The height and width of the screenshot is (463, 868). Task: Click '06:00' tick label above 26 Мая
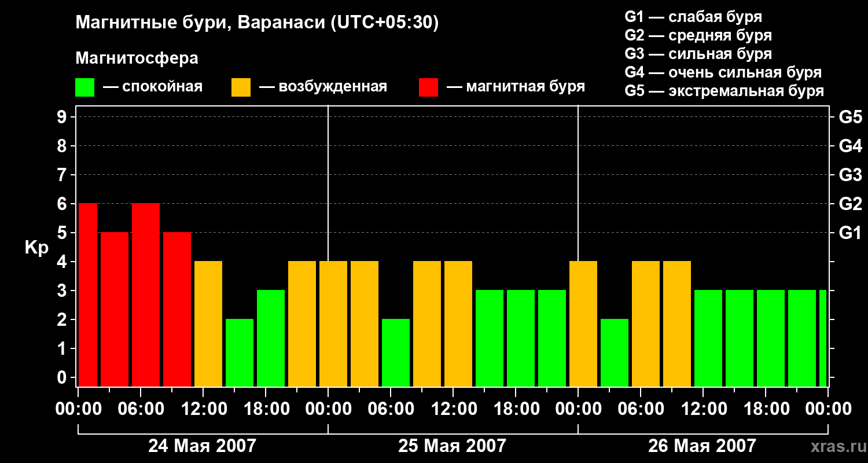pyautogui.click(x=642, y=409)
